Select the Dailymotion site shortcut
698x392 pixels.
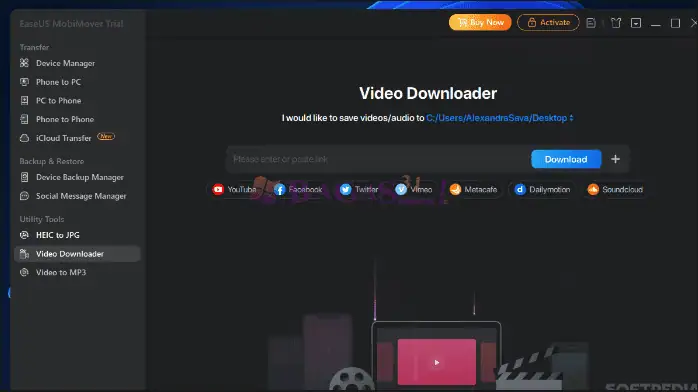point(542,190)
